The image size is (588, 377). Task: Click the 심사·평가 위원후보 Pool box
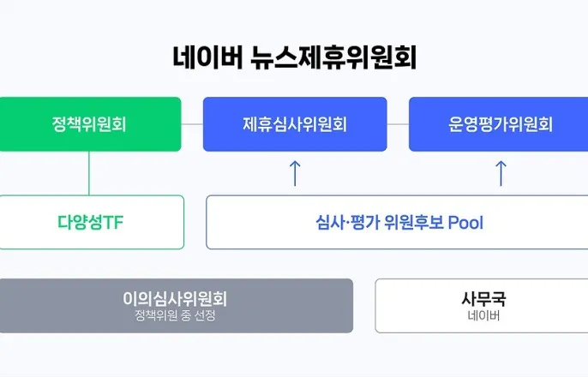tap(398, 223)
